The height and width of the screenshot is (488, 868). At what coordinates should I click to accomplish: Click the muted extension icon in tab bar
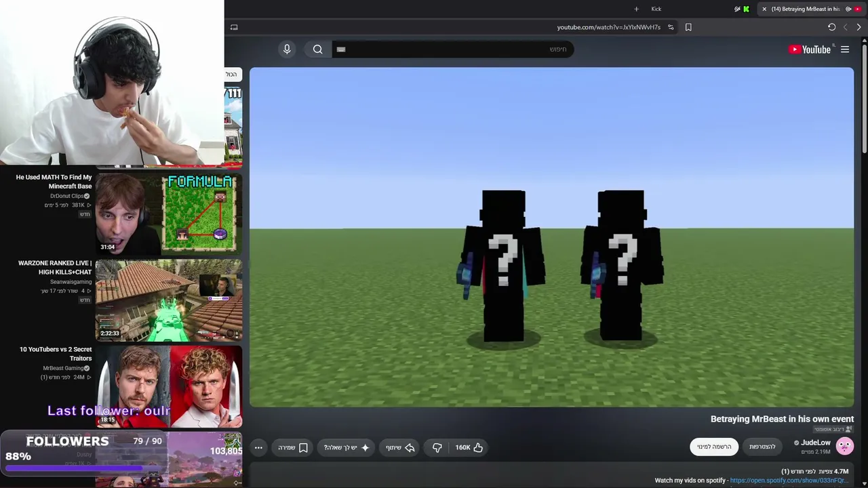(x=737, y=9)
